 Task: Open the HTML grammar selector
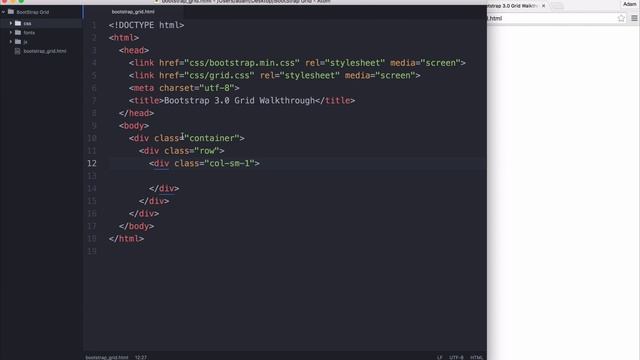(x=476, y=357)
